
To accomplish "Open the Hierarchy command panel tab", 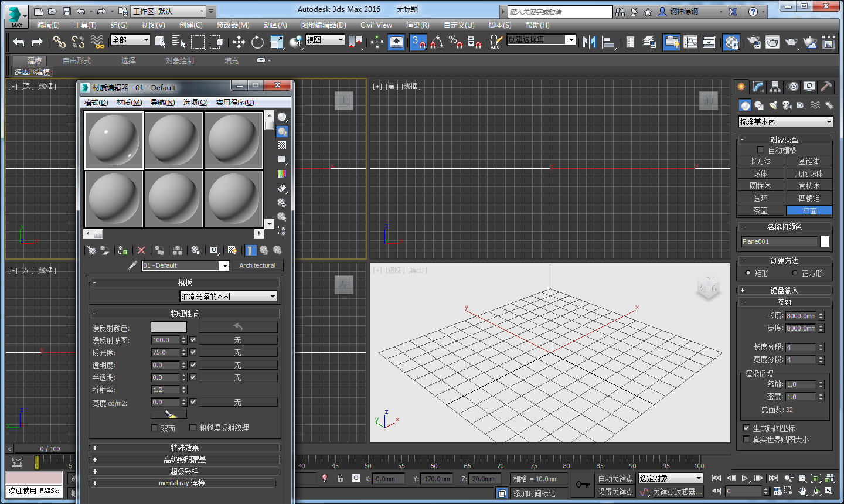I will click(x=775, y=87).
